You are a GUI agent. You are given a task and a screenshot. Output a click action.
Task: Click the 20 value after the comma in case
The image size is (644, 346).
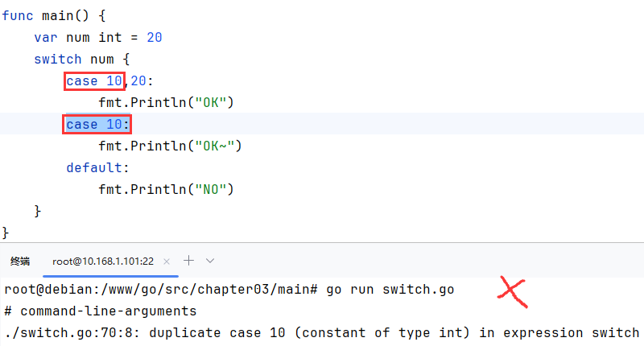pyautogui.click(x=138, y=80)
